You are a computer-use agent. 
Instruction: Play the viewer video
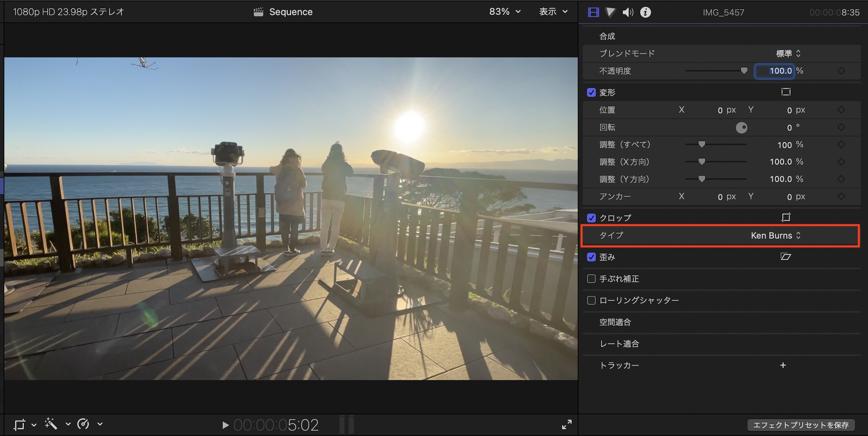[x=225, y=425]
